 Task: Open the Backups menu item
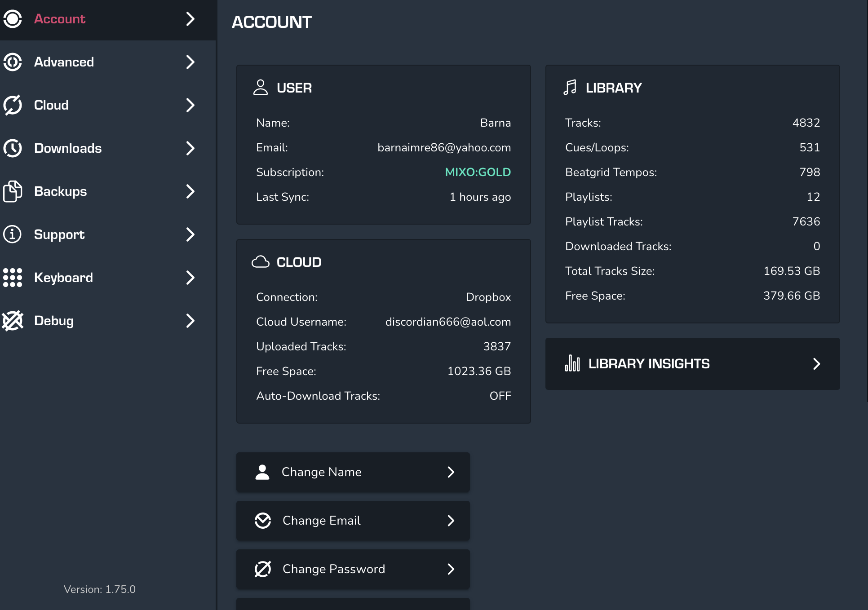(x=61, y=191)
